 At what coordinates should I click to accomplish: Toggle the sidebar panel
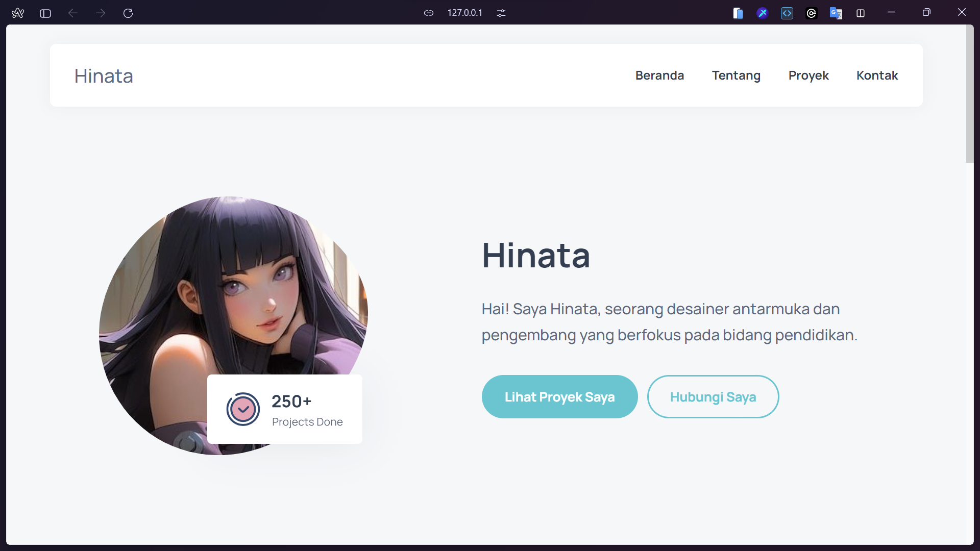45,13
